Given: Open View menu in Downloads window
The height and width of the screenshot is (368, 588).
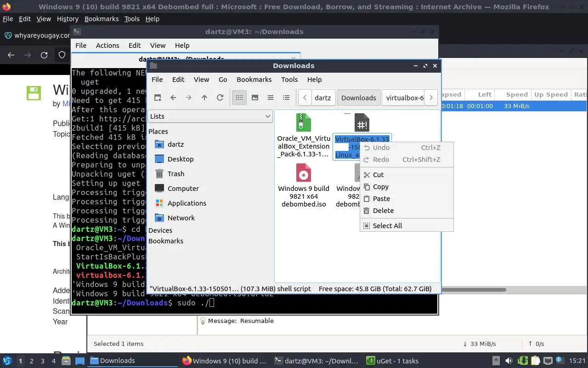Looking at the screenshot, I should click(x=201, y=79).
